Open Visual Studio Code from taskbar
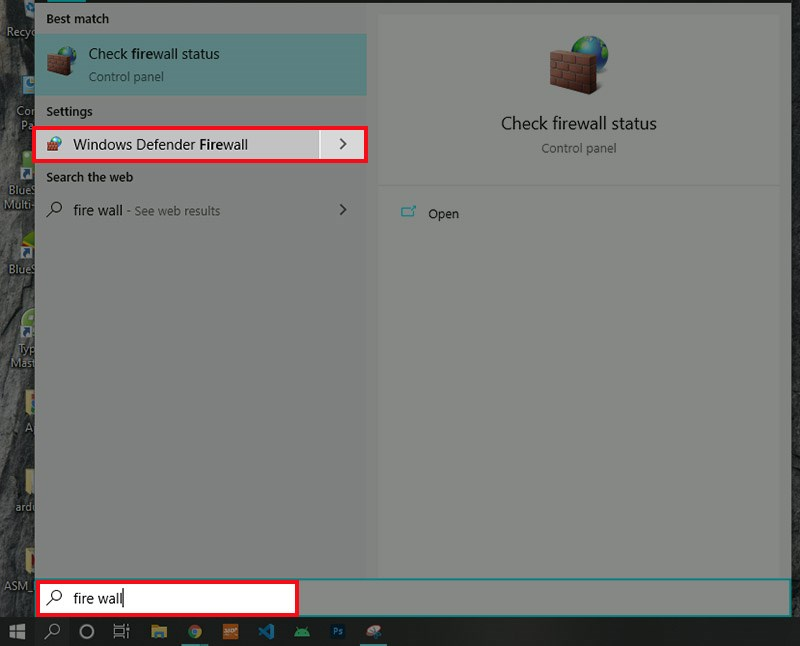800x646 pixels. (x=266, y=632)
